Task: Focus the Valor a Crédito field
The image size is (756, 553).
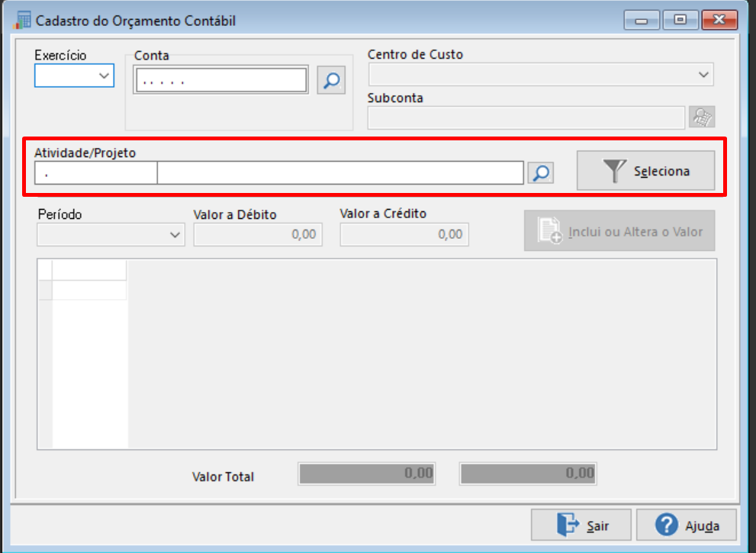Action: click(x=404, y=235)
